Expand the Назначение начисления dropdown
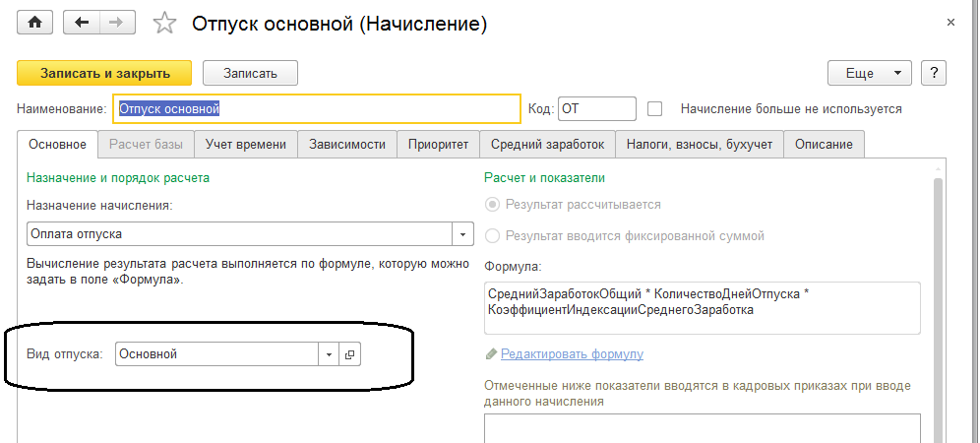980x443 pixels. tap(462, 234)
